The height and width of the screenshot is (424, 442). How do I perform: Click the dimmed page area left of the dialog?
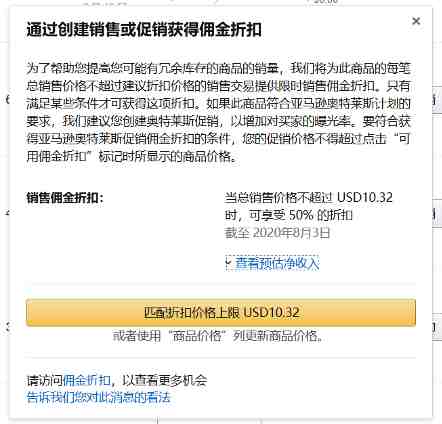(4, 213)
